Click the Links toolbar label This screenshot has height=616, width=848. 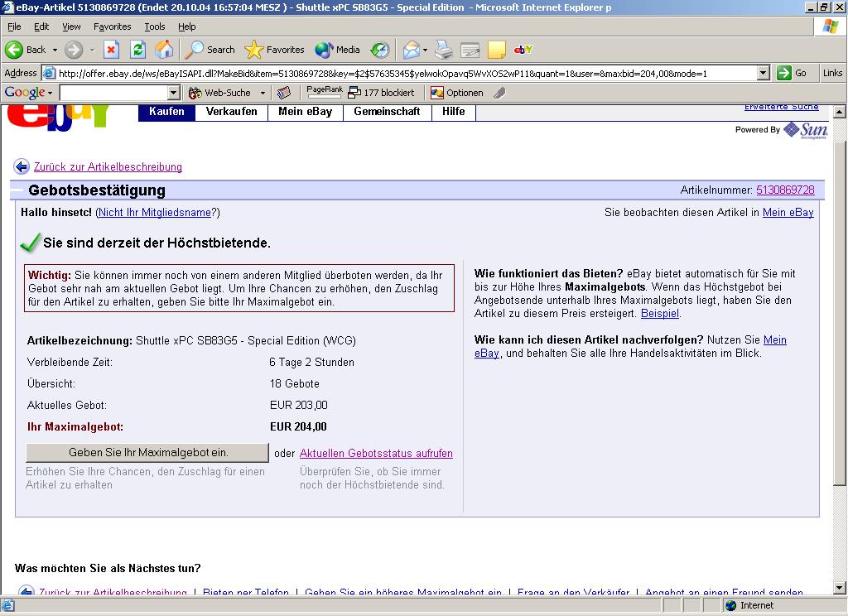click(x=832, y=73)
